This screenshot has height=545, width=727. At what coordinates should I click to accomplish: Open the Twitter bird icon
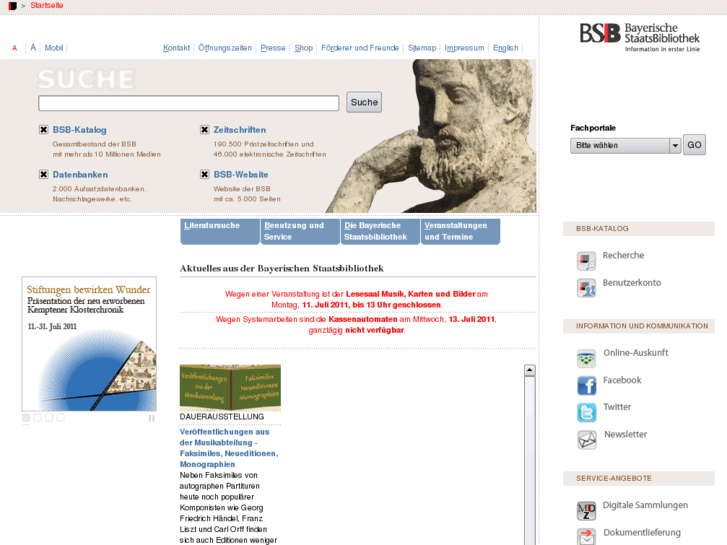(586, 412)
